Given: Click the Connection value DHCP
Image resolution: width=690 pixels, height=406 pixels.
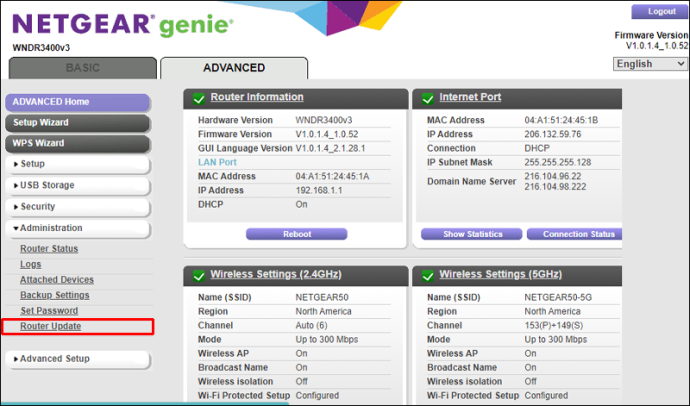Looking at the screenshot, I should click(537, 148).
